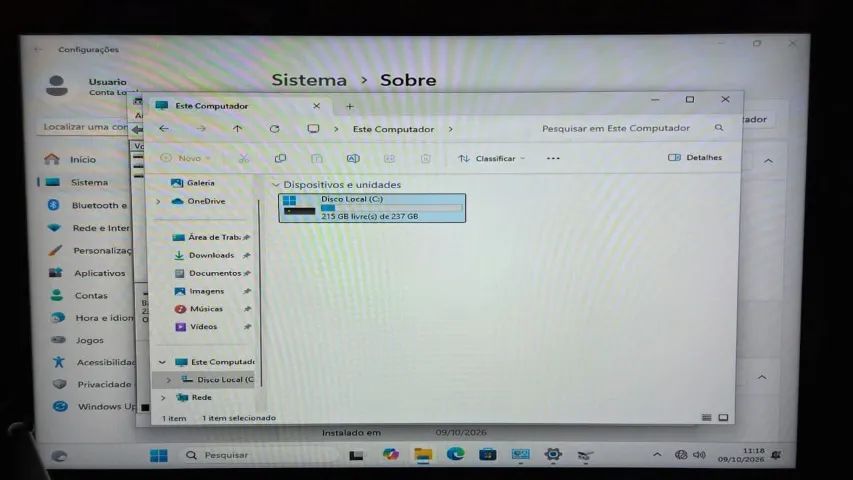Screen dimensions: 853x480
Task: Open Bluetooth in Settings sidebar
Action: (x=87, y=205)
